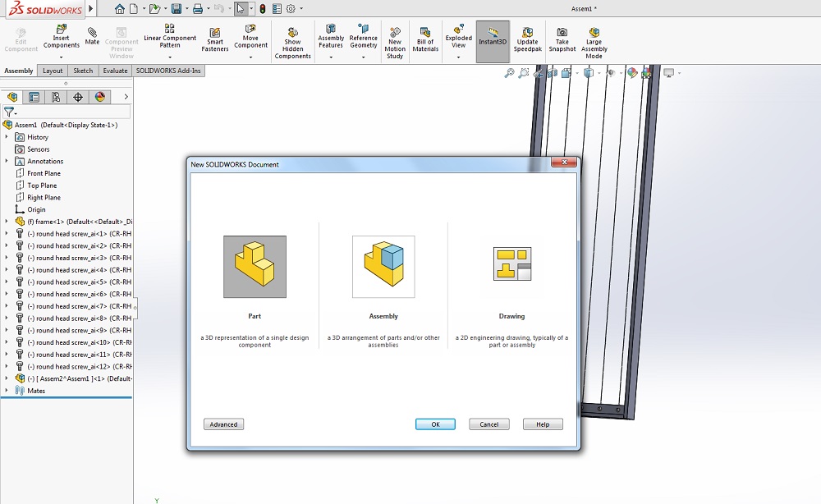
Task: Click Update Speedpak
Action: coord(527,39)
